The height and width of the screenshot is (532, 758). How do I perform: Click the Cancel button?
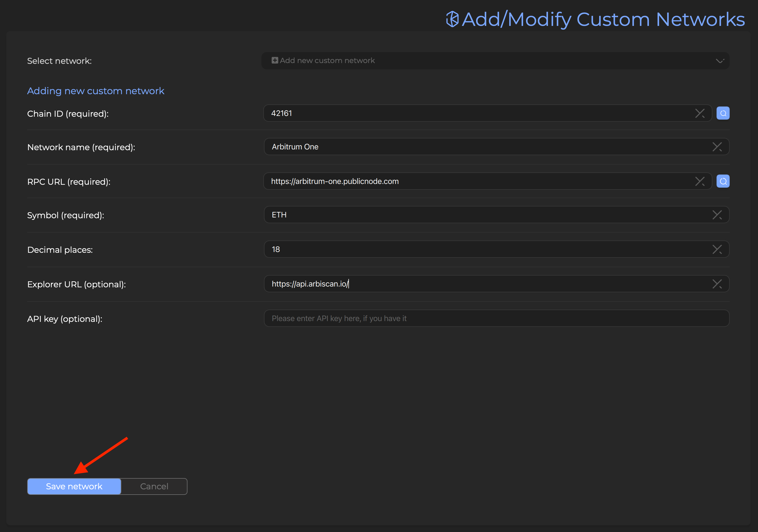point(154,486)
